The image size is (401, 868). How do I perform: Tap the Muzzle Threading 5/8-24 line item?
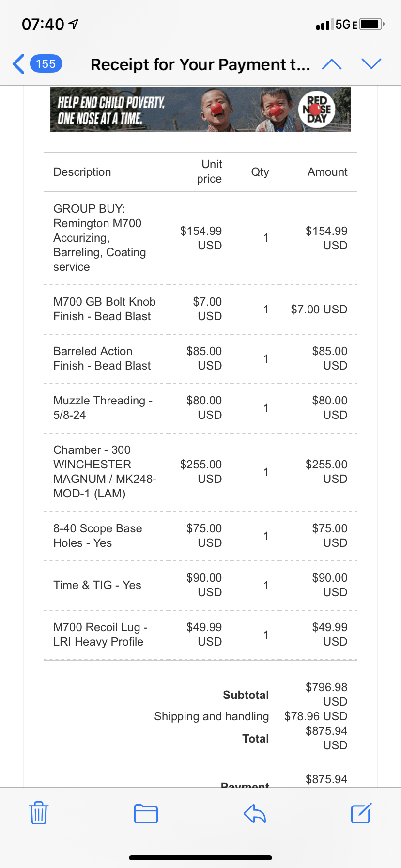click(103, 408)
